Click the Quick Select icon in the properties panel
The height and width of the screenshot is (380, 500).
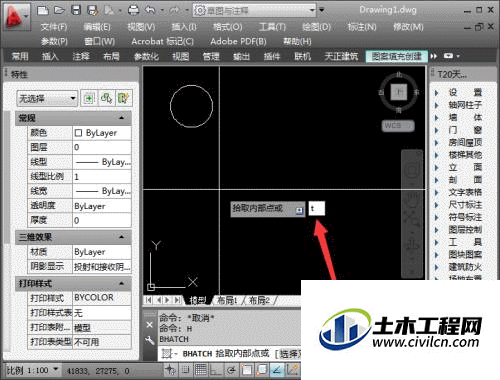124,98
